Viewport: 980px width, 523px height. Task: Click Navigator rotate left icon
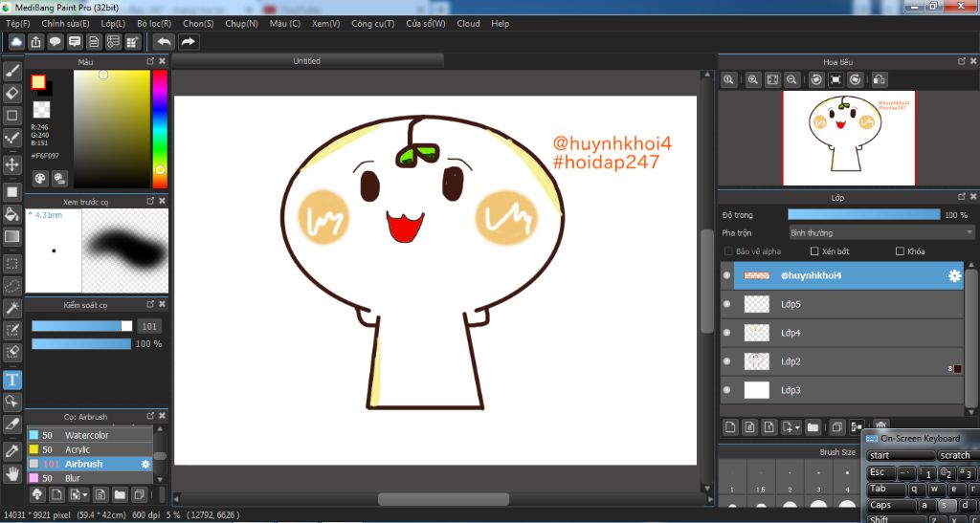[x=815, y=79]
